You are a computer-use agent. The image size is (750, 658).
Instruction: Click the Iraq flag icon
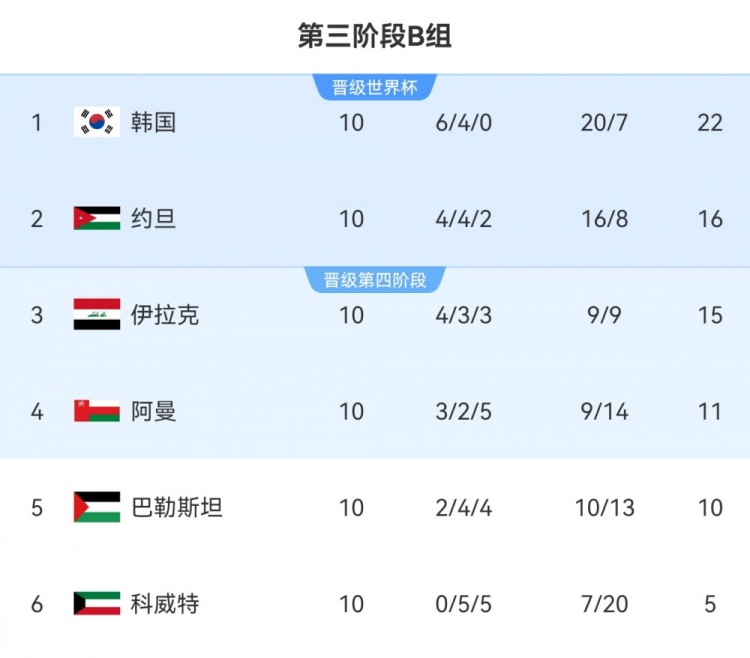pyautogui.click(x=97, y=314)
